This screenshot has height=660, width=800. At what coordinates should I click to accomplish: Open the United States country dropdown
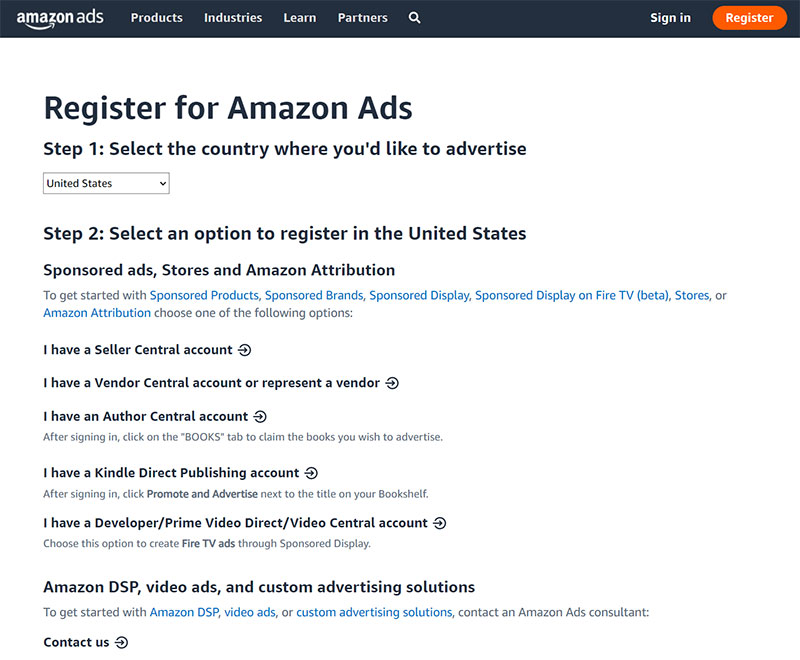click(106, 183)
